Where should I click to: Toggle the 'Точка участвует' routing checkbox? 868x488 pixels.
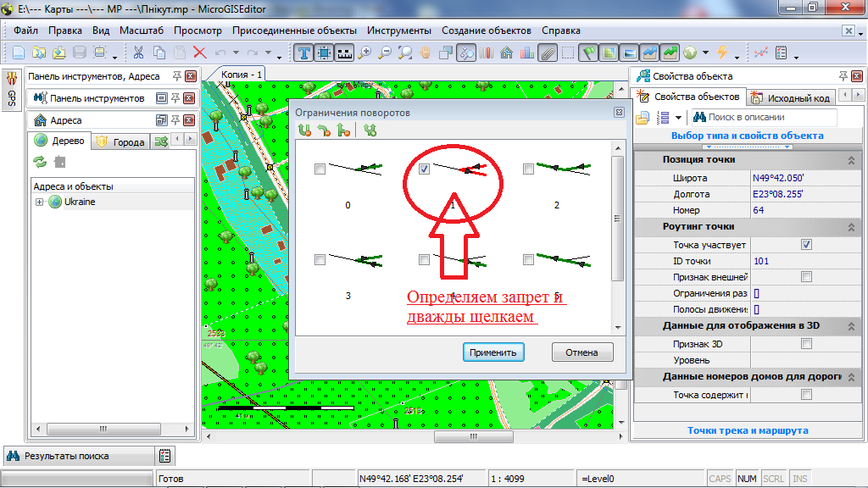(806, 245)
